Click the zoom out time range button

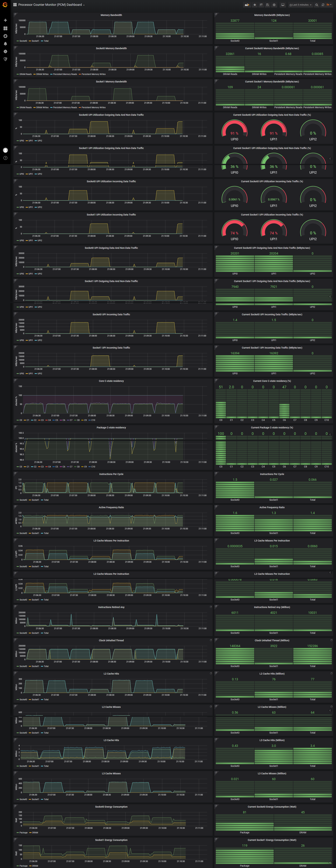[316, 5]
